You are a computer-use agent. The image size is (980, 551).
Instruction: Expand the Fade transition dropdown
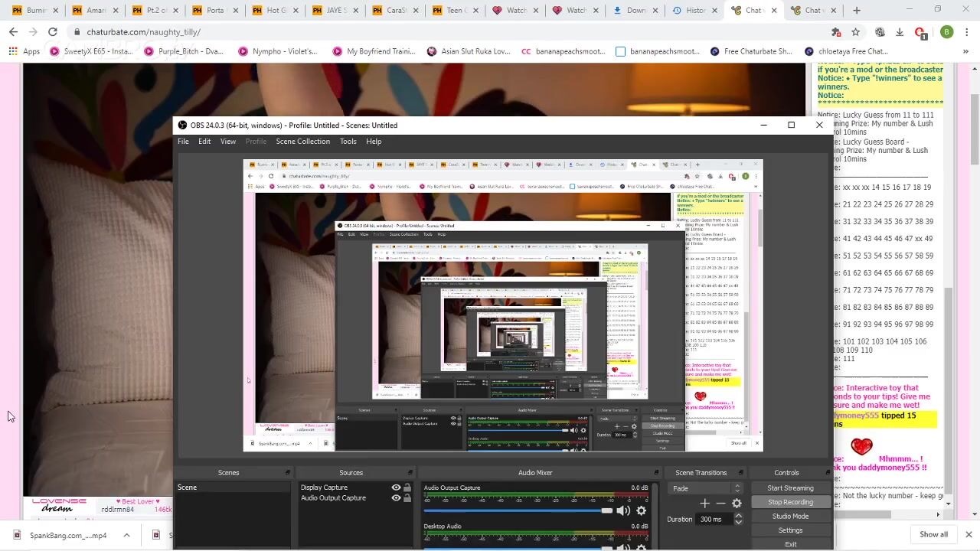pyautogui.click(x=737, y=488)
